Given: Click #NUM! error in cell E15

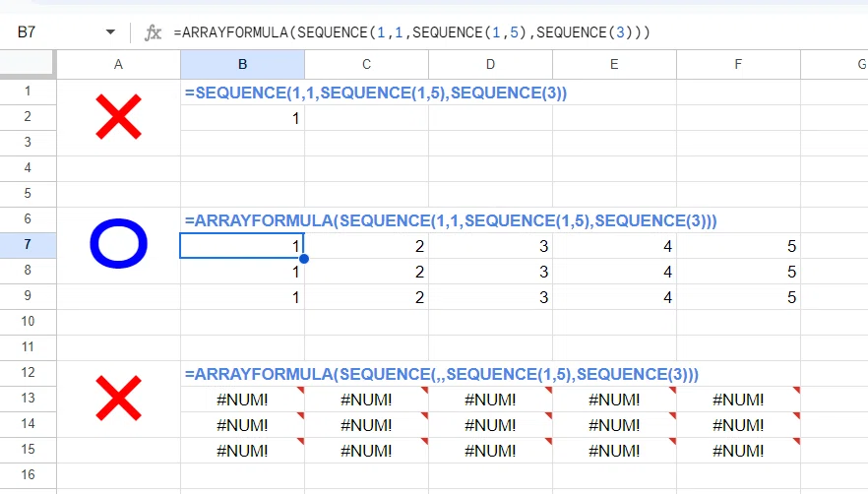Looking at the screenshot, I should tap(614, 451).
